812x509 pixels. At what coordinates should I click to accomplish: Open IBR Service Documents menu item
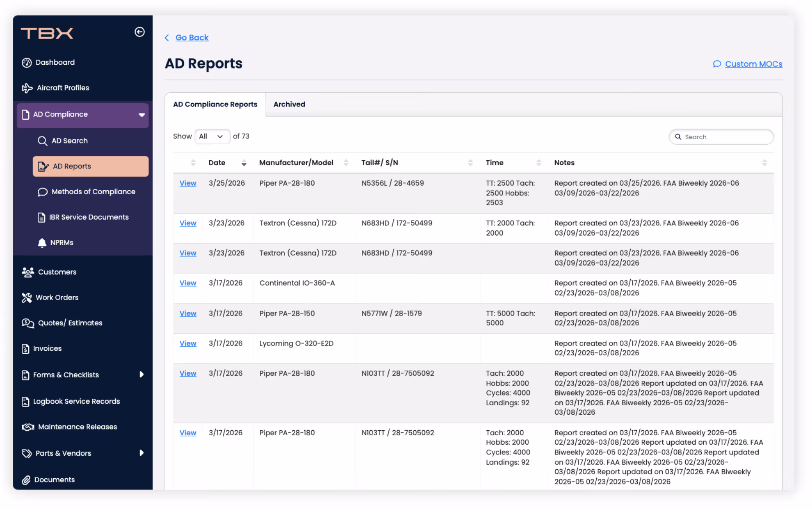coord(89,218)
